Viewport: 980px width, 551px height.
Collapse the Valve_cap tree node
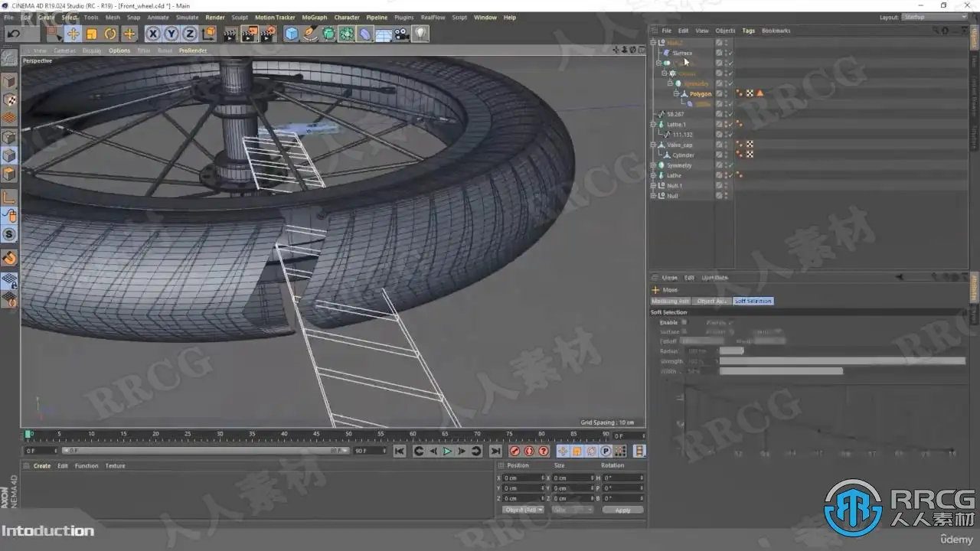coord(653,145)
